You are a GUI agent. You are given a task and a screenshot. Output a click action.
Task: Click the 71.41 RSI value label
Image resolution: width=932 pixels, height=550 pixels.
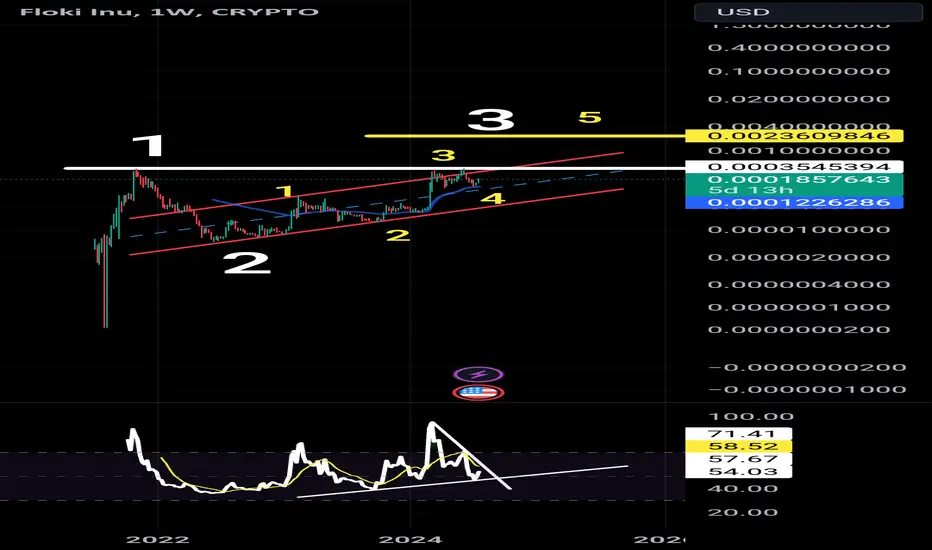click(739, 433)
